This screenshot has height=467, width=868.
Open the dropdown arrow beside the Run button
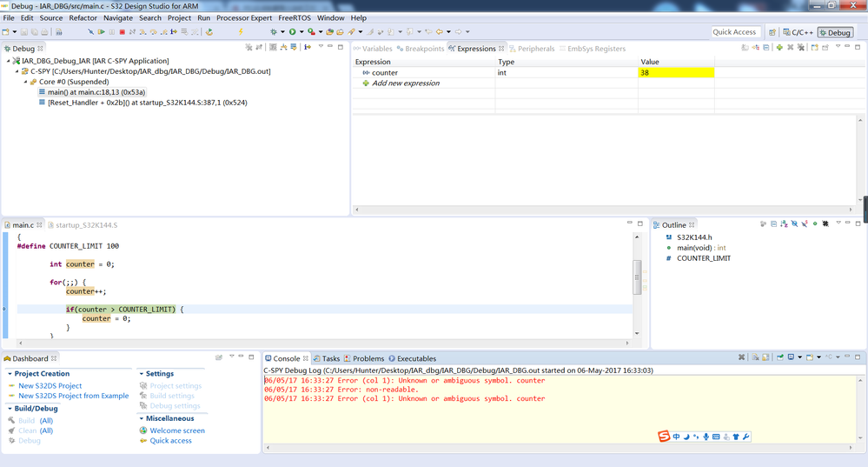pyautogui.click(x=301, y=32)
